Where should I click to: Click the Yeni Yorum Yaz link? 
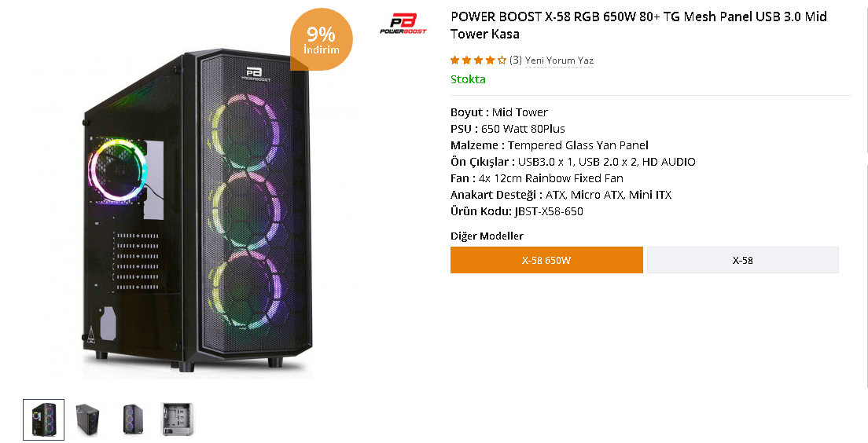click(559, 60)
